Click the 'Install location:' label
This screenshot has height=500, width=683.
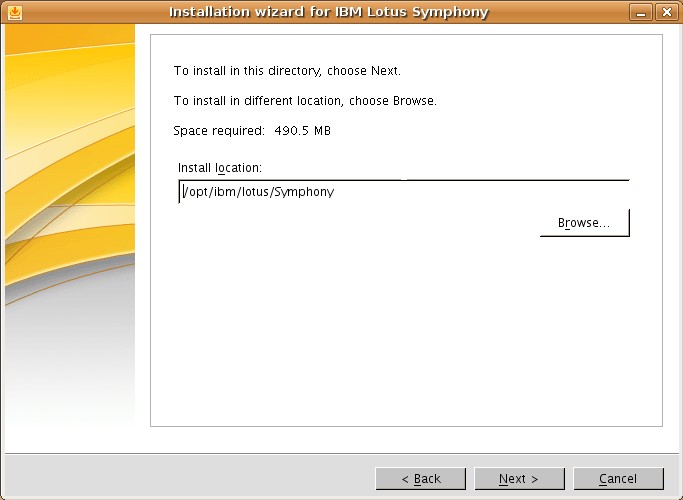point(220,168)
